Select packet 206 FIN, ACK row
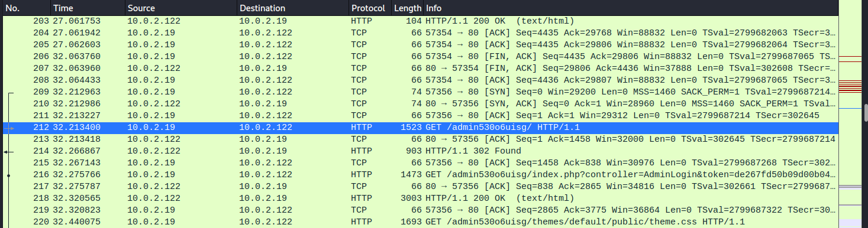The width and height of the screenshot is (868, 228). point(420,56)
